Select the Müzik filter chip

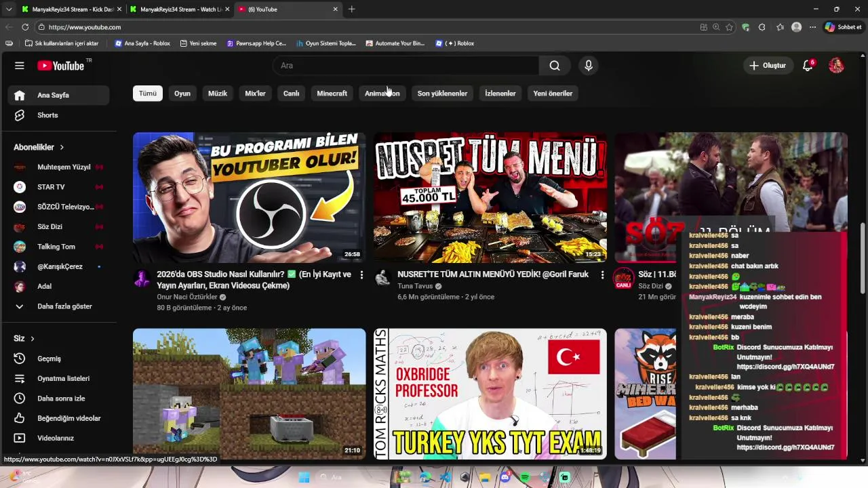coord(218,94)
